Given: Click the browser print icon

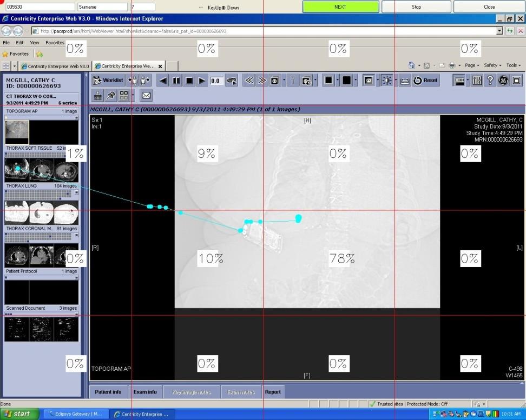Looking at the screenshot, I should (451, 65).
